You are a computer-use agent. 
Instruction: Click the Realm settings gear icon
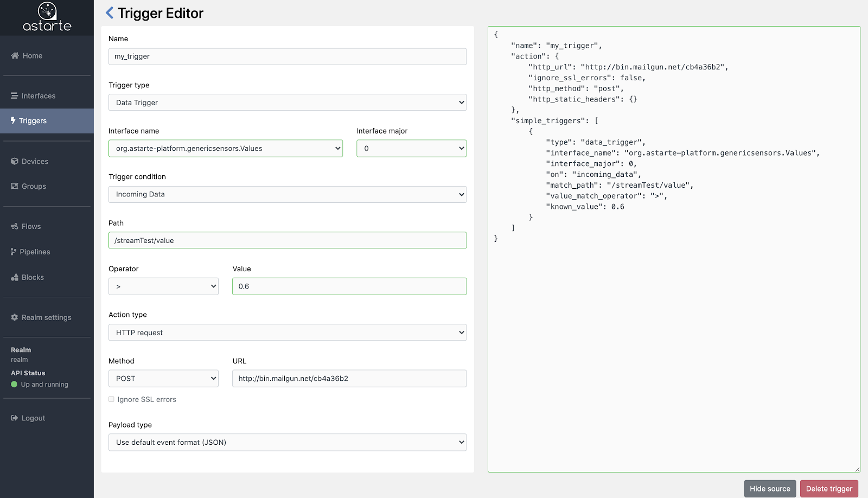click(x=14, y=317)
